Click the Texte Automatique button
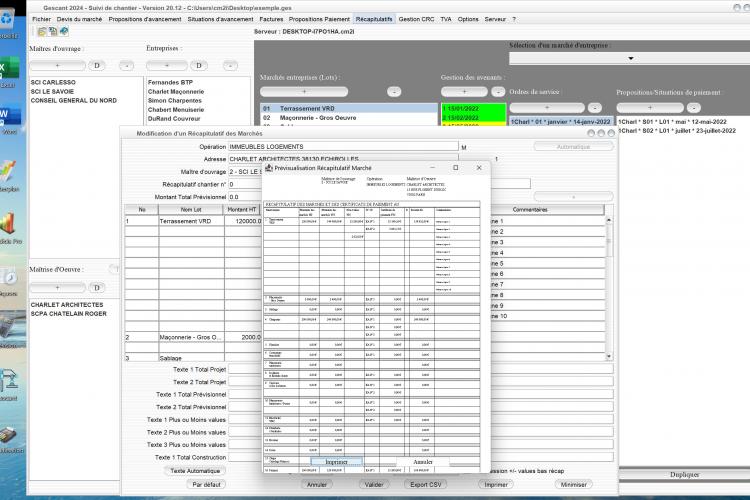The image size is (750, 500). pos(195,471)
